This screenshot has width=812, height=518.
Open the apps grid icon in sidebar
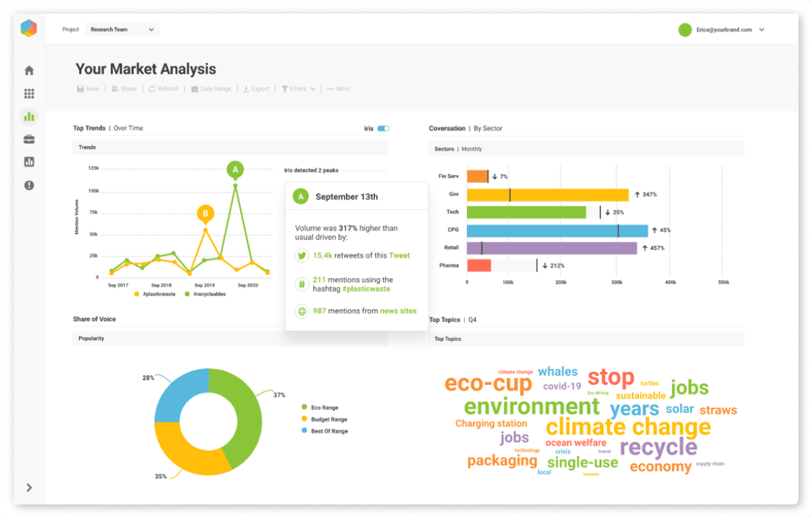(x=29, y=94)
